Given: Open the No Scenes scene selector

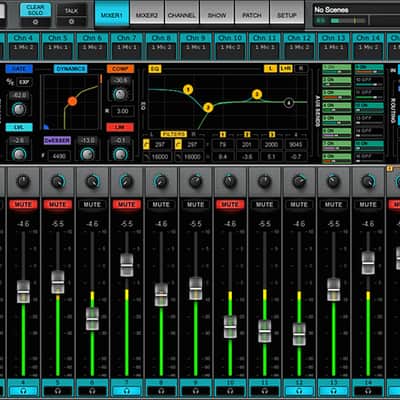Looking at the screenshot, I should pyautogui.click(x=356, y=10).
